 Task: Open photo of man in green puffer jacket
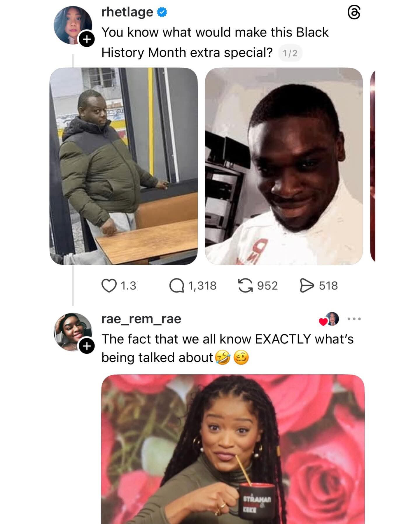click(123, 166)
